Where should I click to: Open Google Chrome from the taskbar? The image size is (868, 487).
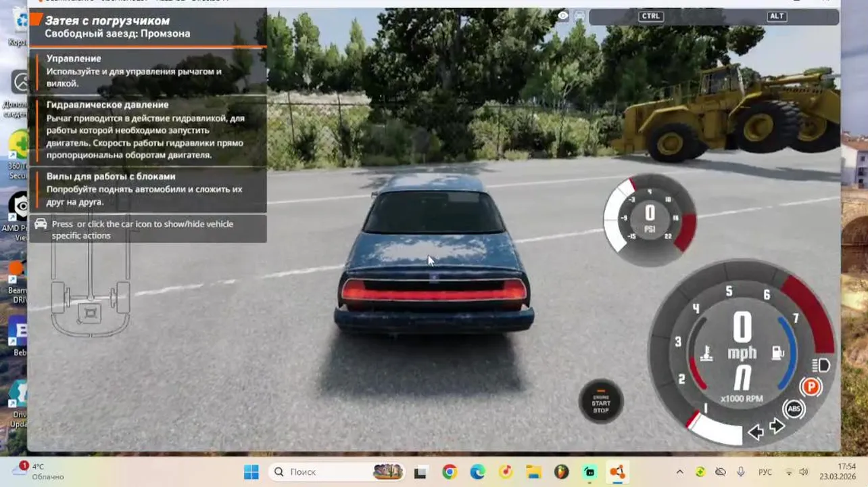pyautogui.click(x=450, y=472)
